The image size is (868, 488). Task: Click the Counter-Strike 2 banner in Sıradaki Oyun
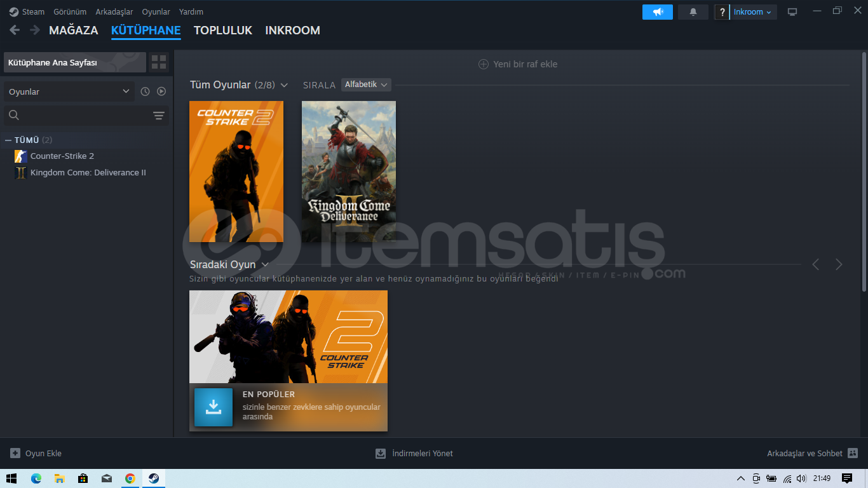[x=288, y=337]
